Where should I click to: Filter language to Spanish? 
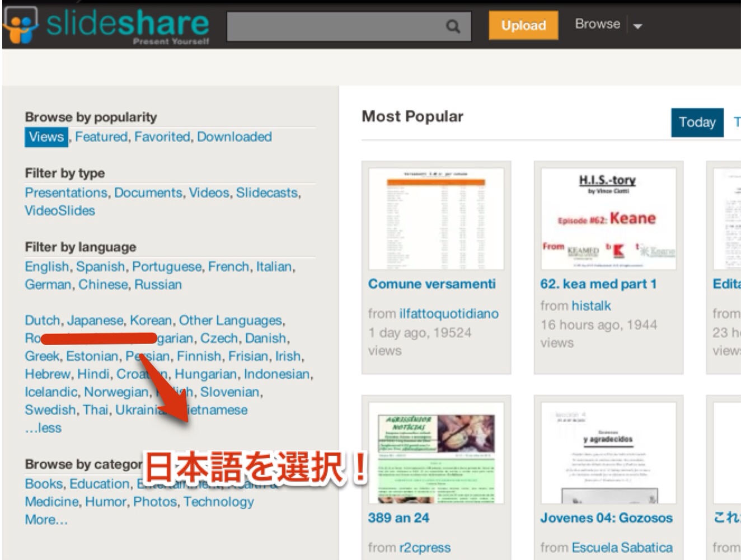[x=101, y=266]
